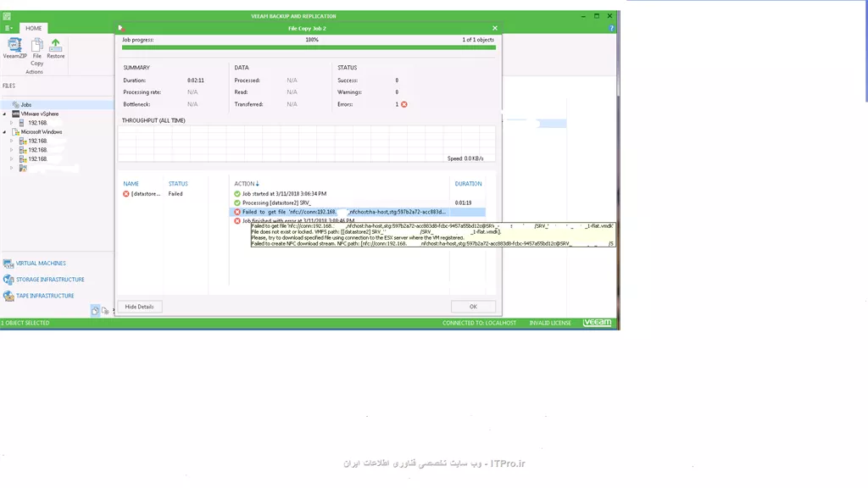The image size is (868, 488).
Task: Click Speed: 0.0 KB/s label
Action: [x=465, y=158]
